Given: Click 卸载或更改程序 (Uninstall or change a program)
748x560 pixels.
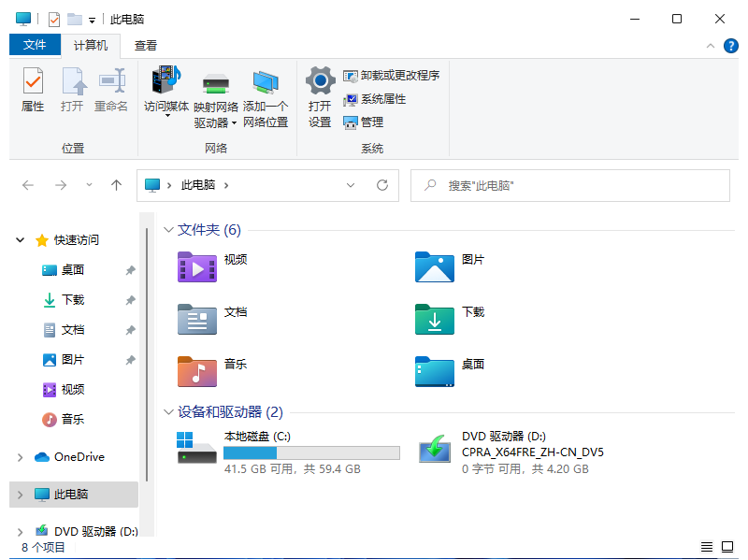Looking at the screenshot, I should tap(391, 76).
